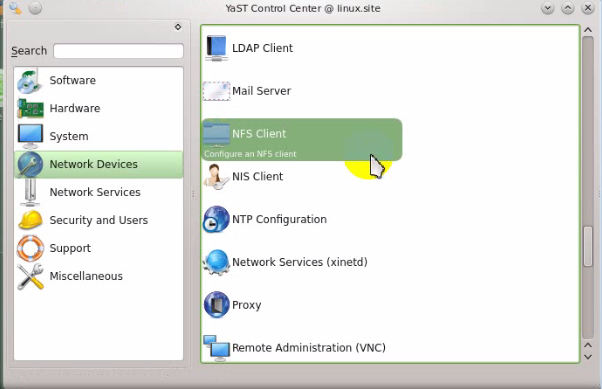Click the Search text field
Viewport: 602px width, 389px height.
118,51
